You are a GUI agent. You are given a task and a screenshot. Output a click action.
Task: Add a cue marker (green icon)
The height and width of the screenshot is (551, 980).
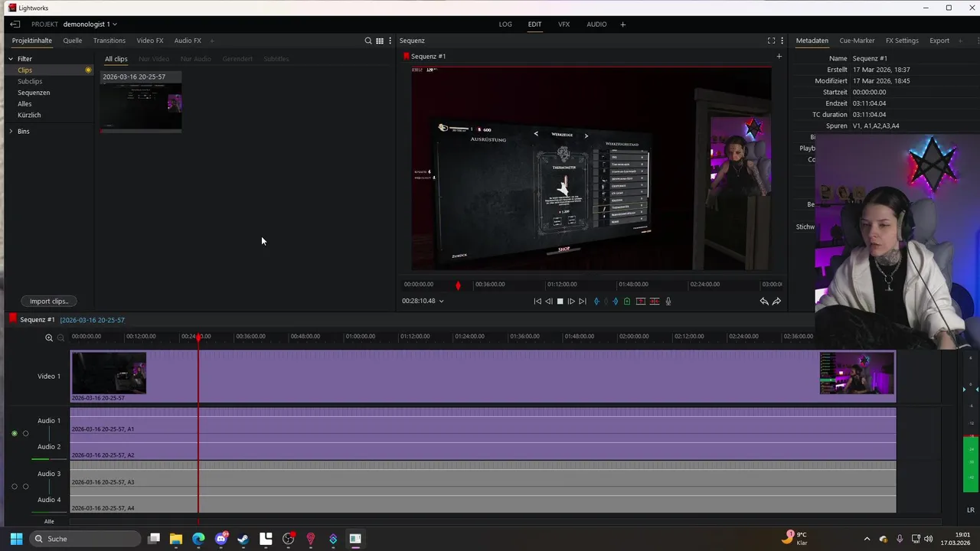click(627, 302)
